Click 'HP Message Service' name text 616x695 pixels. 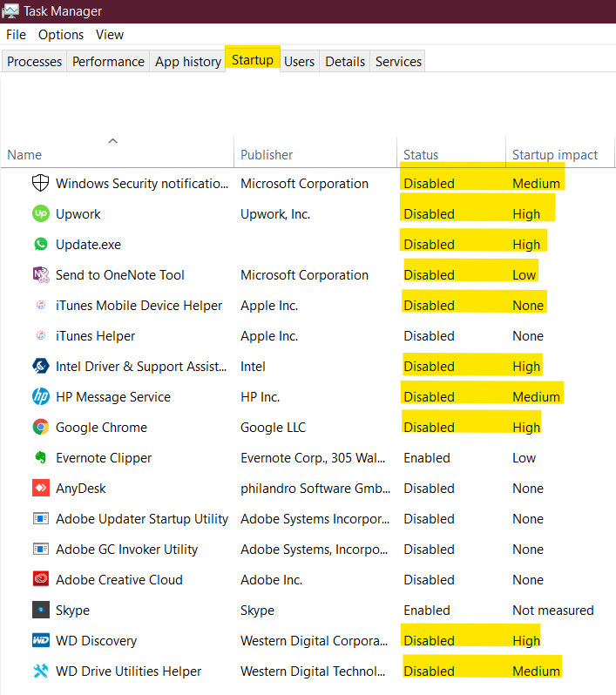tap(113, 396)
